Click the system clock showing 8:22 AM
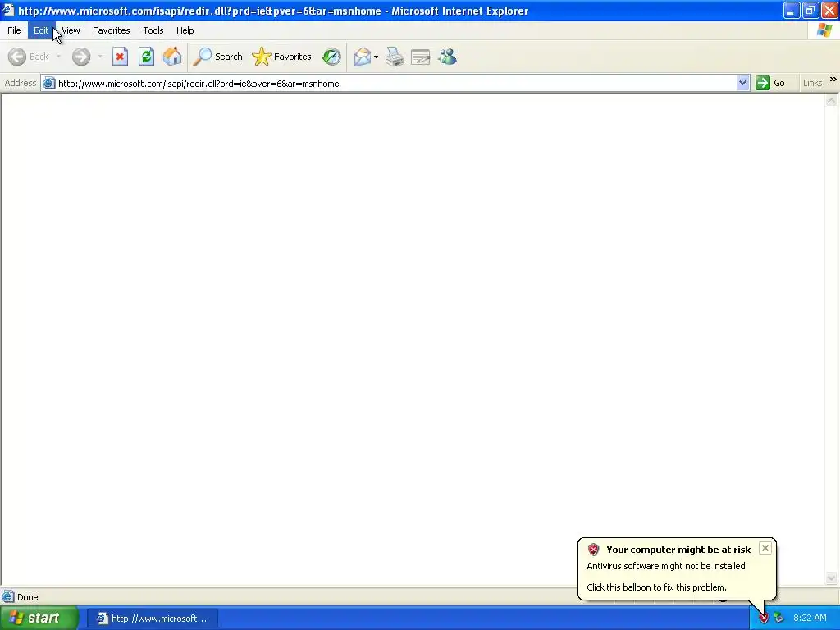The width and height of the screenshot is (840, 630). [810, 619]
